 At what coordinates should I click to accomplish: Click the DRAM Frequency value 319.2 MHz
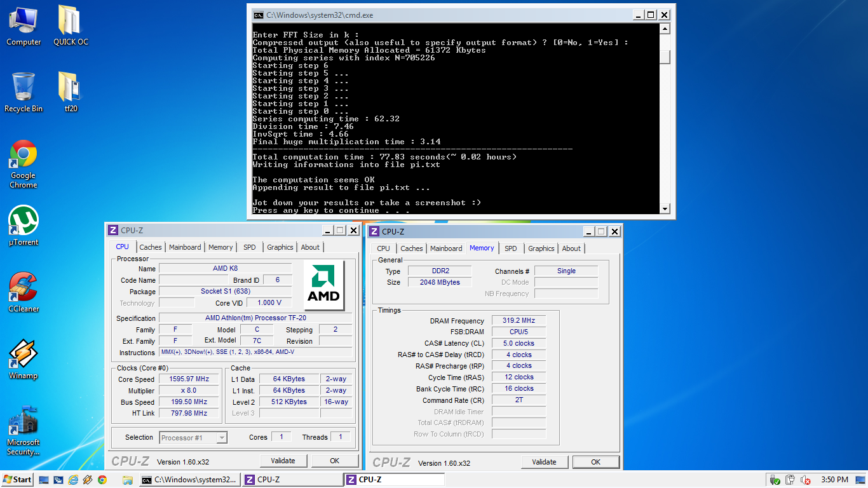(519, 321)
